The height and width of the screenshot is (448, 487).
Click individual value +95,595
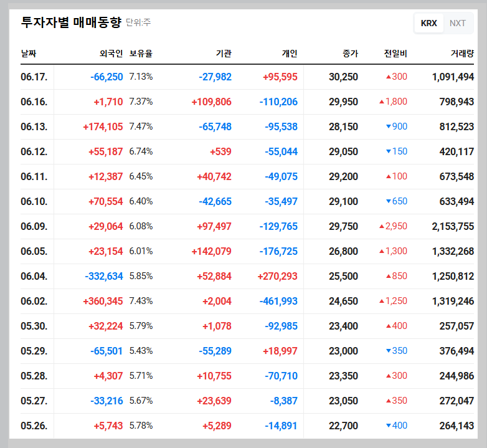280,77
